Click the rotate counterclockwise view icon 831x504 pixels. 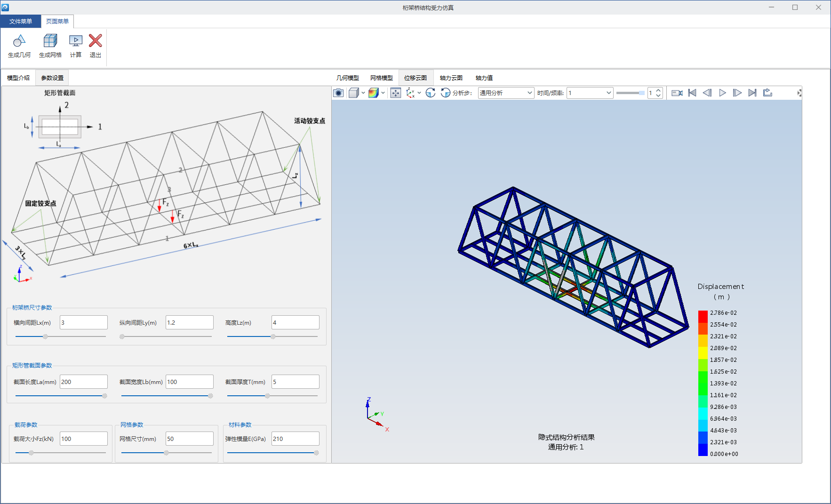[x=445, y=93]
